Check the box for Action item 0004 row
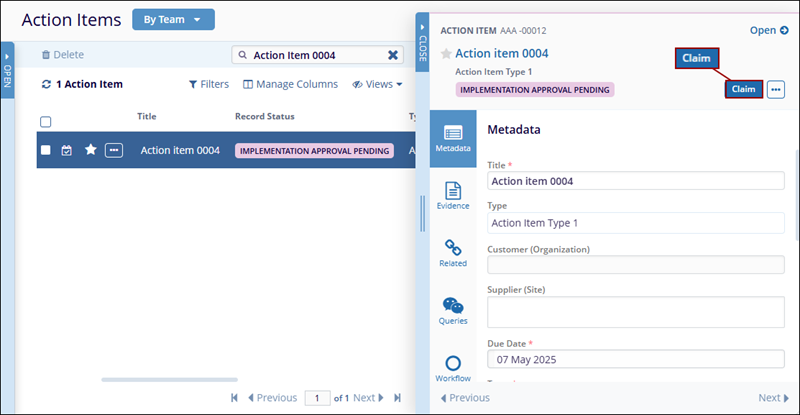Screen dimensions: 800x415 [45, 150]
